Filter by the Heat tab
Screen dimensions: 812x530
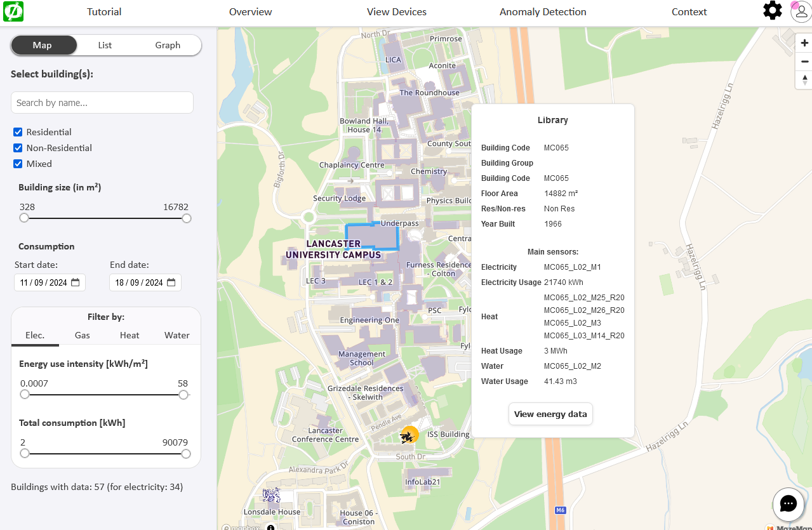click(x=130, y=335)
